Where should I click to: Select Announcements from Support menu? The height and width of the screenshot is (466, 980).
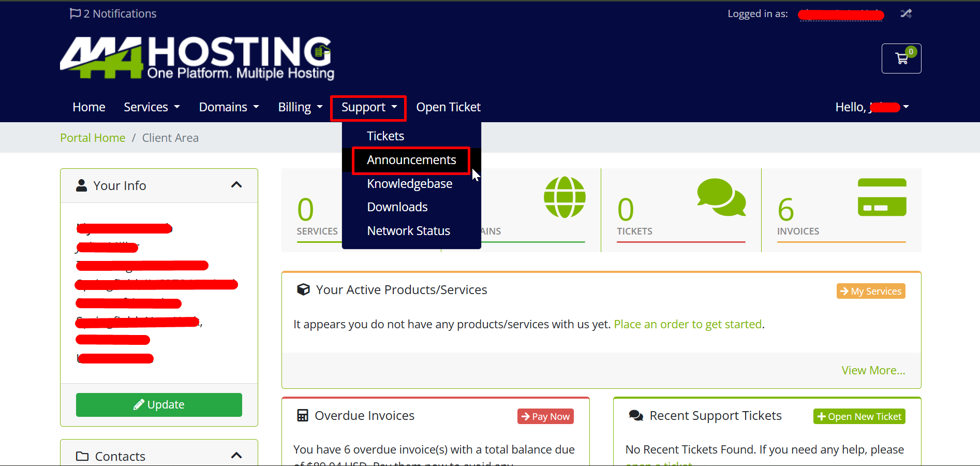pyautogui.click(x=411, y=160)
